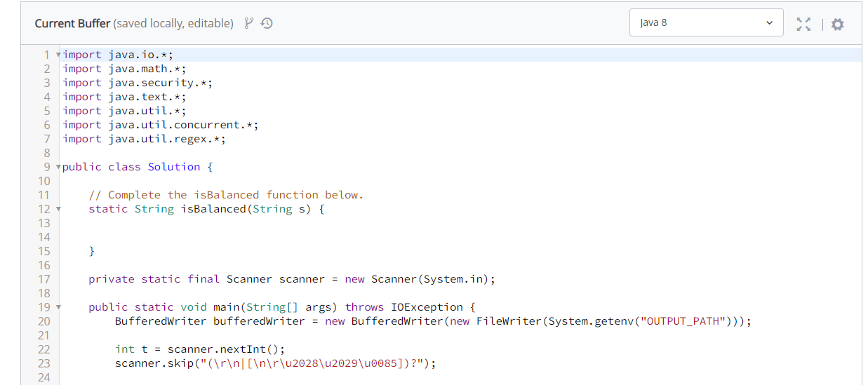Click line number 24 in the gutter
The image size is (868, 385).
click(44, 377)
